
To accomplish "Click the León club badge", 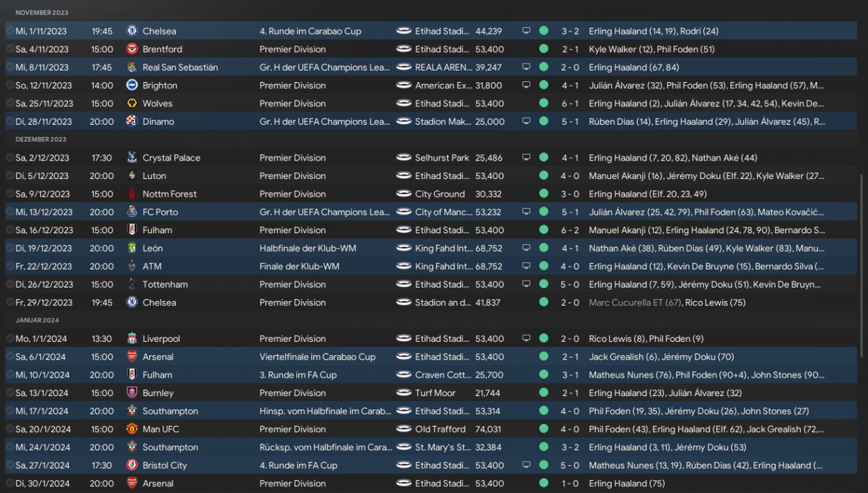I will [x=132, y=248].
